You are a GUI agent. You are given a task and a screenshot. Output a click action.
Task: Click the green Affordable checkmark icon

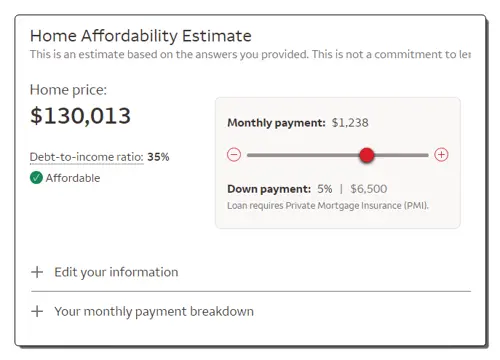(36, 178)
